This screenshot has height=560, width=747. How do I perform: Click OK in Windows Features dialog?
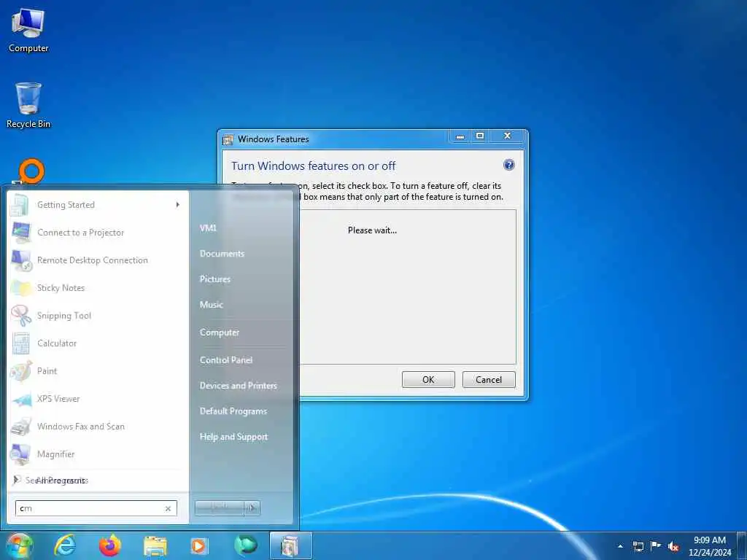click(428, 379)
